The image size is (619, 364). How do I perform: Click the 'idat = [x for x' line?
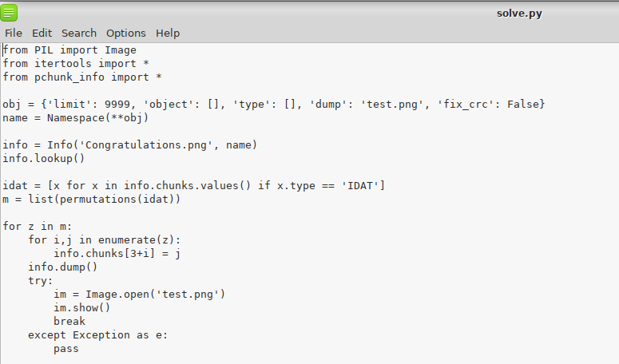tap(193, 186)
